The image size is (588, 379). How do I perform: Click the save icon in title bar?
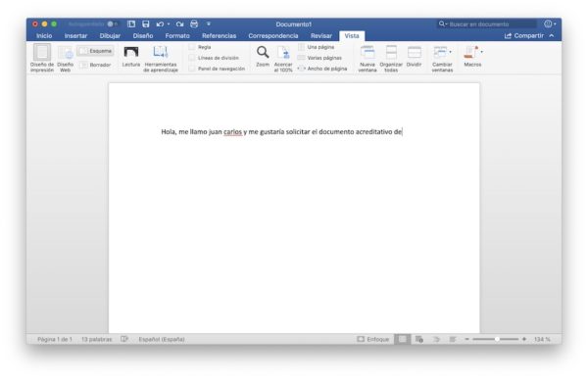click(x=146, y=24)
